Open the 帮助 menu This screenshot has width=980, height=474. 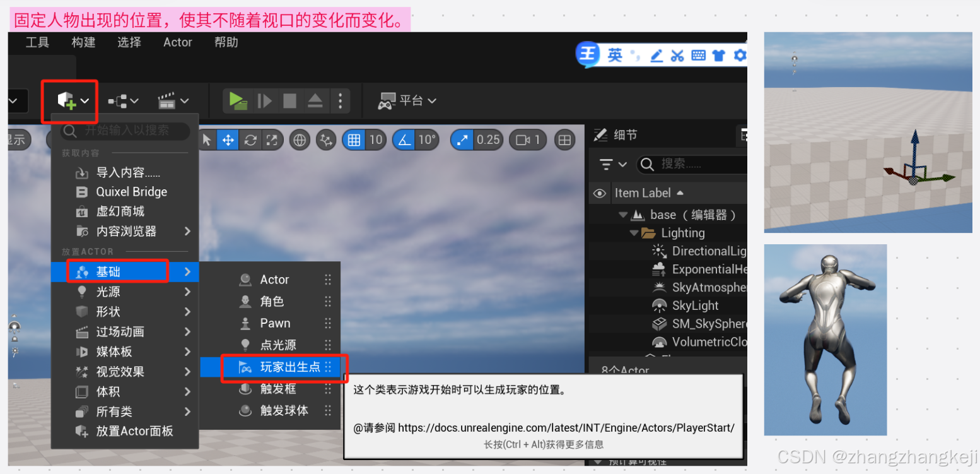(226, 42)
